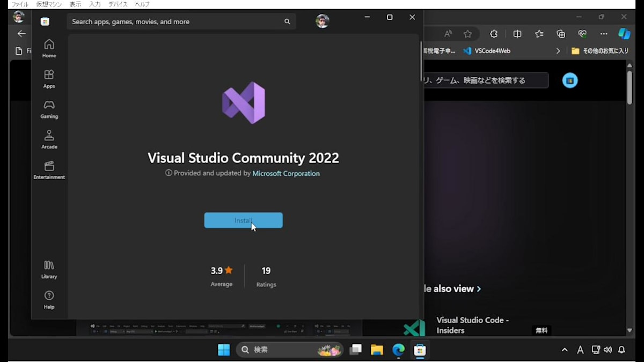Go to Gaming in the Store sidebar

(x=49, y=109)
